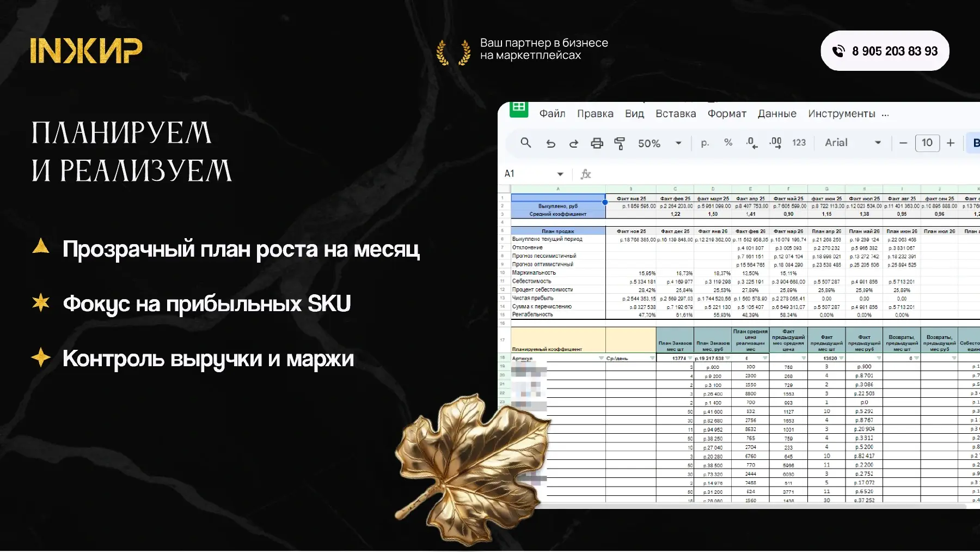Open the Данные menu

pyautogui.click(x=777, y=113)
